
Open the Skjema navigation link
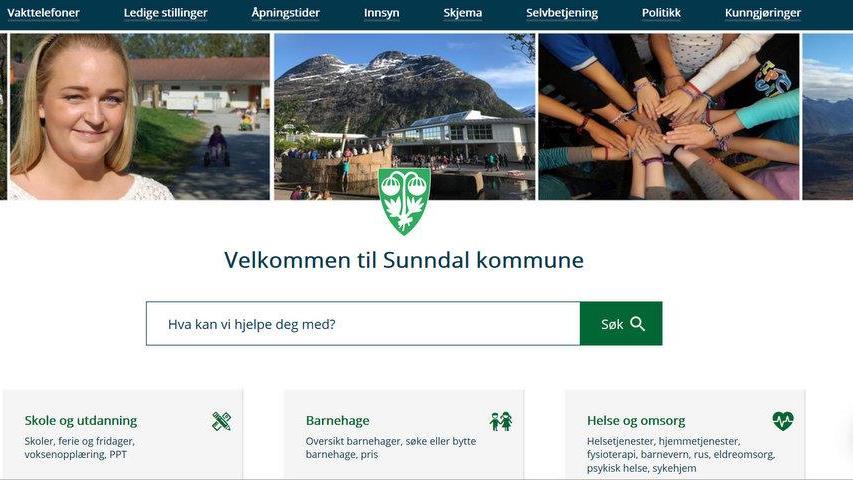click(462, 13)
